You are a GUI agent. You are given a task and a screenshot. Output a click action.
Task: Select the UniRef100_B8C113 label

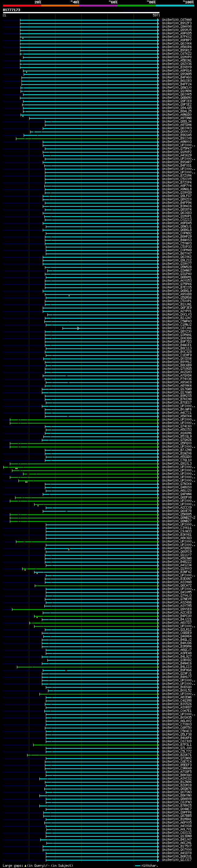tap(176, 348)
